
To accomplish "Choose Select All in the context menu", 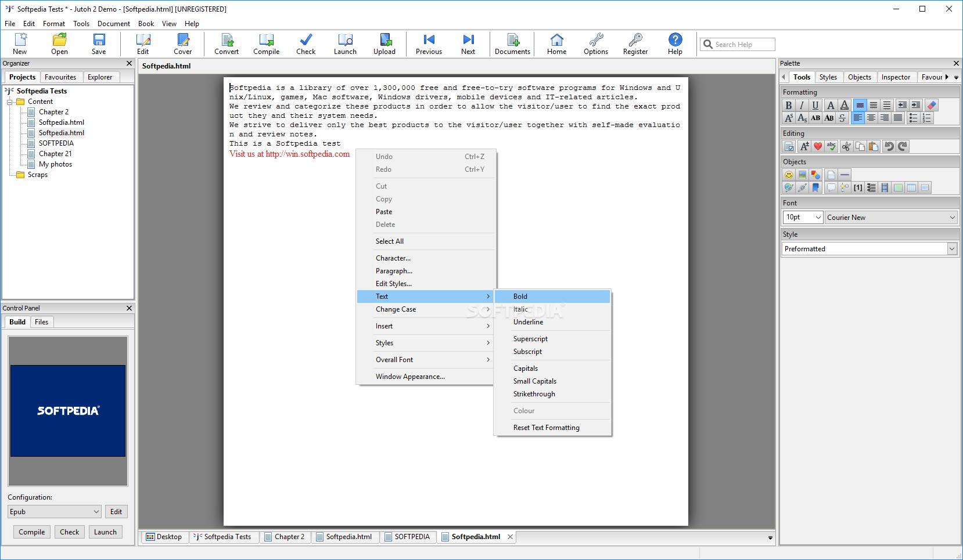I will coord(426,241).
